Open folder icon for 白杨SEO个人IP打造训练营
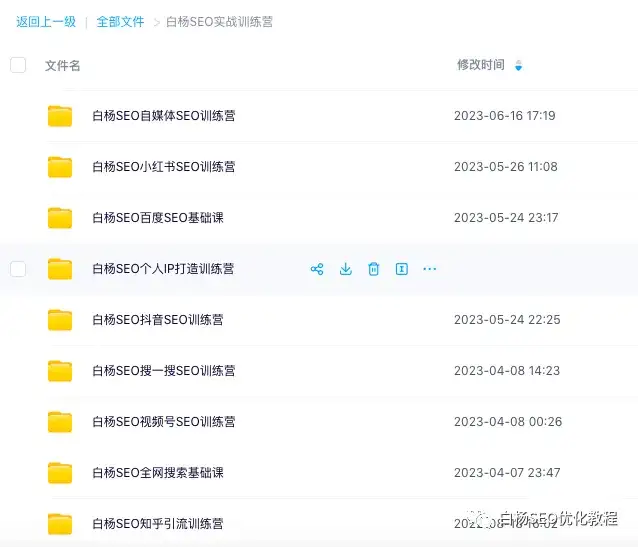Image resolution: width=638 pixels, height=547 pixels. coord(60,269)
